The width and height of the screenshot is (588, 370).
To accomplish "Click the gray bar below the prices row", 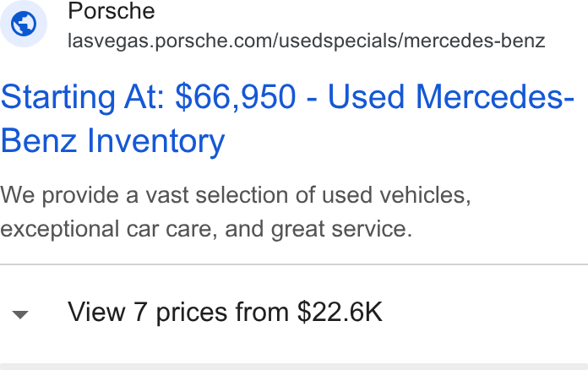I will coord(294,367).
